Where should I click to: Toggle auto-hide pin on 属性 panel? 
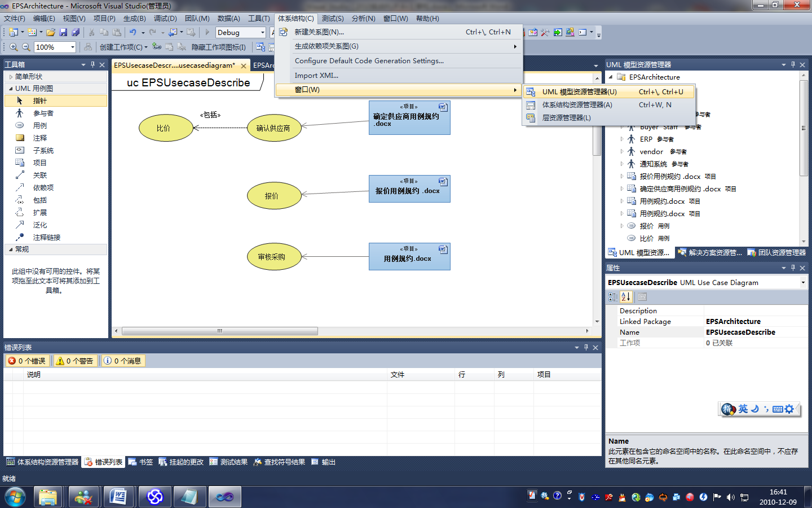click(793, 268)
